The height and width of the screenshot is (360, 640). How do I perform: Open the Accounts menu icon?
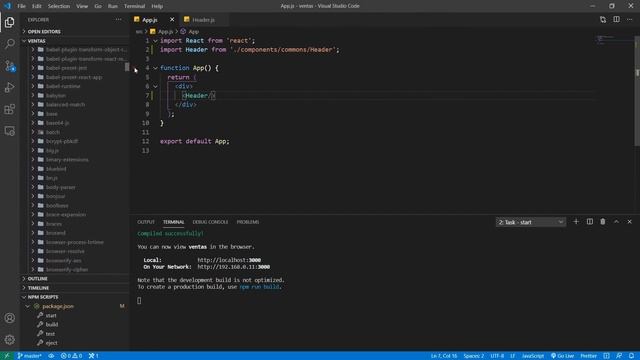[10, 318]
